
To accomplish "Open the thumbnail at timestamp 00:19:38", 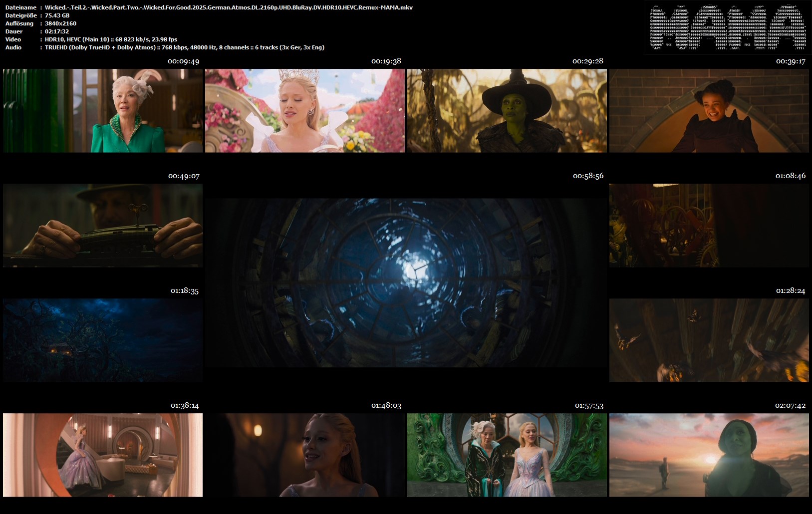I will pos(305,111).
